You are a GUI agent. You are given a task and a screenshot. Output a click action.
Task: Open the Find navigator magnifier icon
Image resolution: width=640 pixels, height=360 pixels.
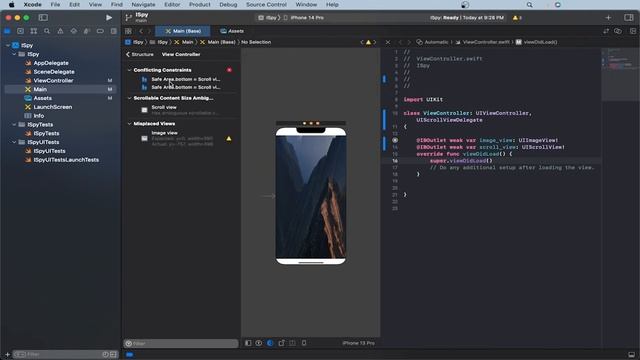click(x=47, y=31)
